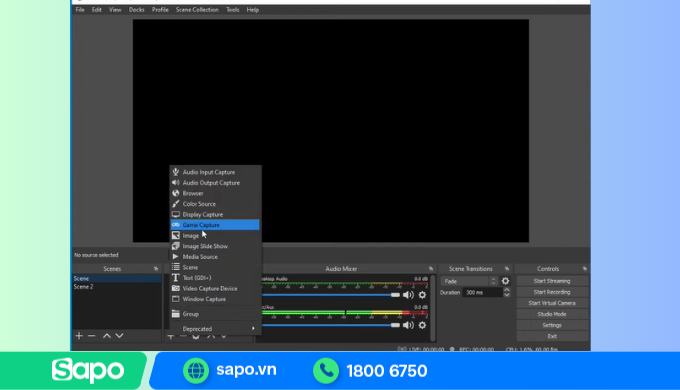Select Display Capture entry

215,214
